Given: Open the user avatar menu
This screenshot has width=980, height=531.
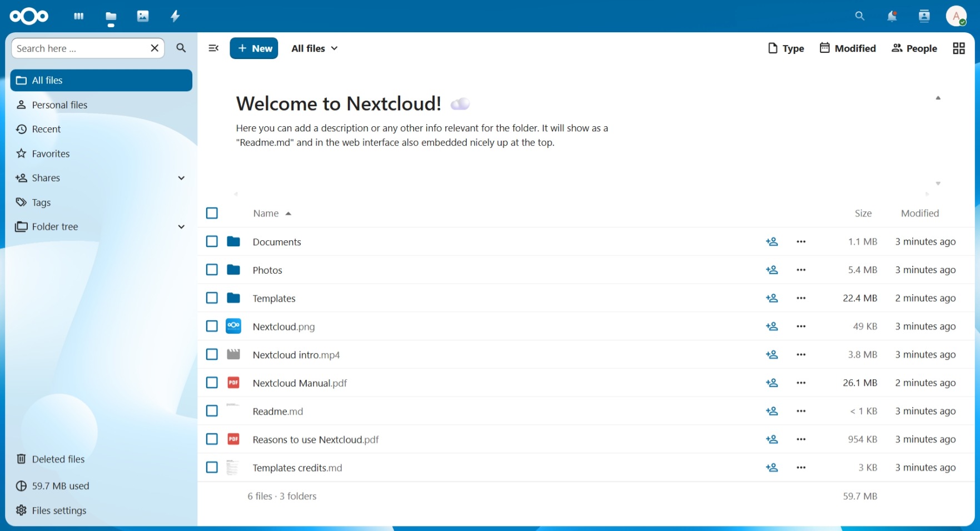Looking at the screenshot, I should tap(957, 16).
